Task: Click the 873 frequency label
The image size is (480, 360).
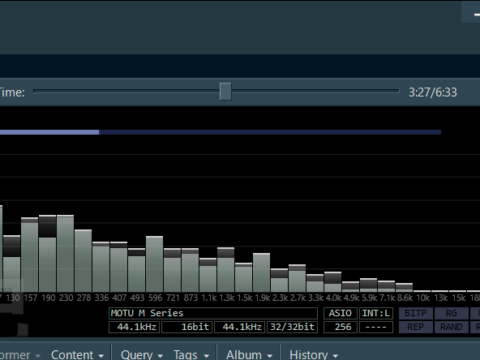Action: (x=191, y=298)
